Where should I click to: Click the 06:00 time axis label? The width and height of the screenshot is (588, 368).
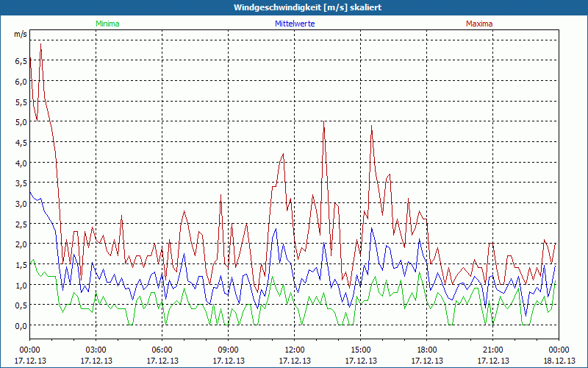[x=162, y=350]
